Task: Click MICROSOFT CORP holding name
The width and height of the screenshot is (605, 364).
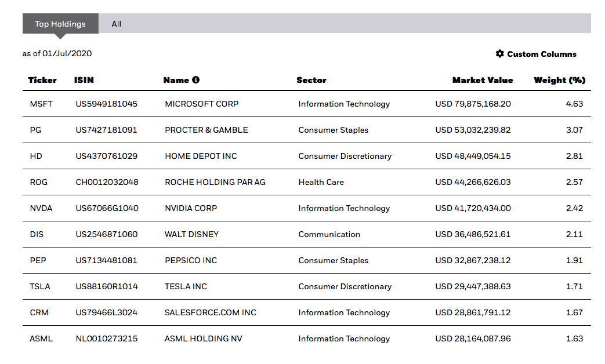Action: coord(201,104)
